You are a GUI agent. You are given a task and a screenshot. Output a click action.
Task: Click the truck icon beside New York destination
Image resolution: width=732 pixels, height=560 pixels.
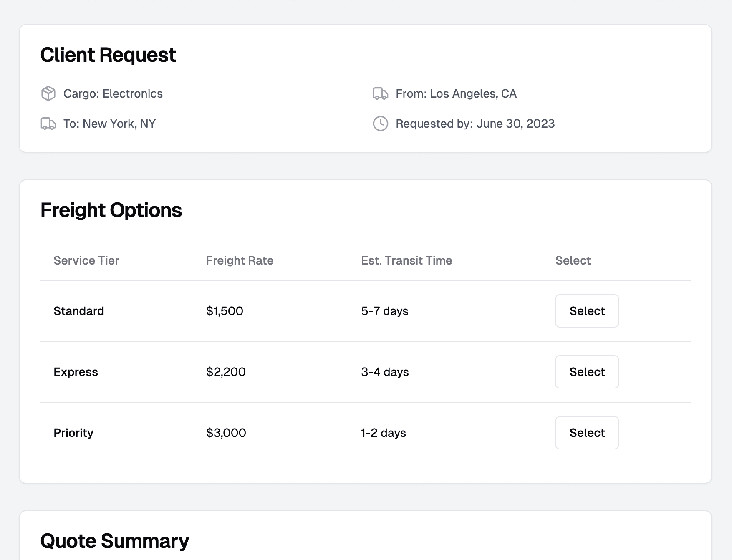pos(48,124)
